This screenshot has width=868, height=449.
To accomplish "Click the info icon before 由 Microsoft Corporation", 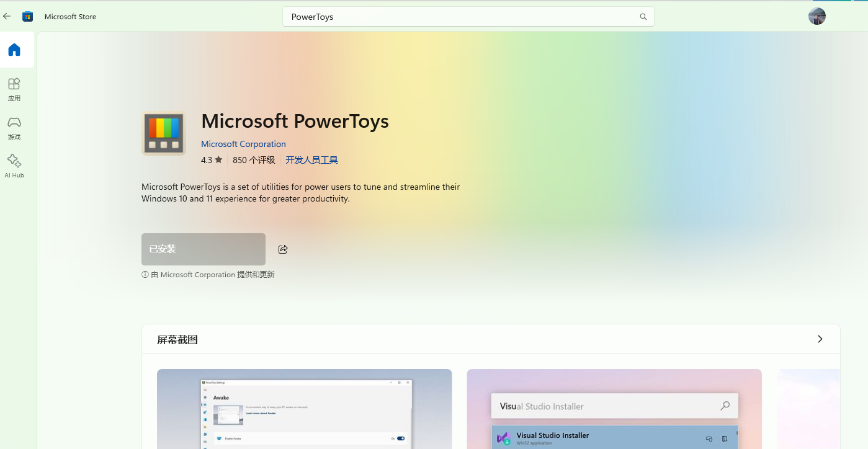I will (145, 274).
